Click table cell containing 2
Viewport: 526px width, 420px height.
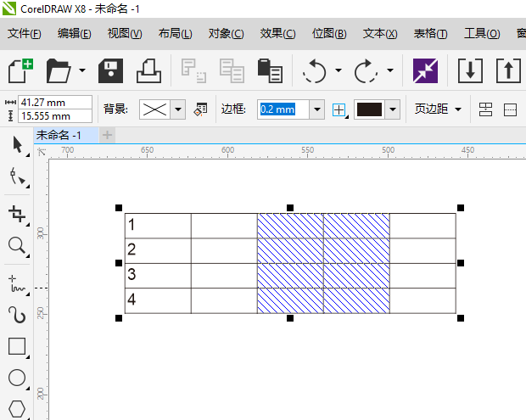point(158,250)
